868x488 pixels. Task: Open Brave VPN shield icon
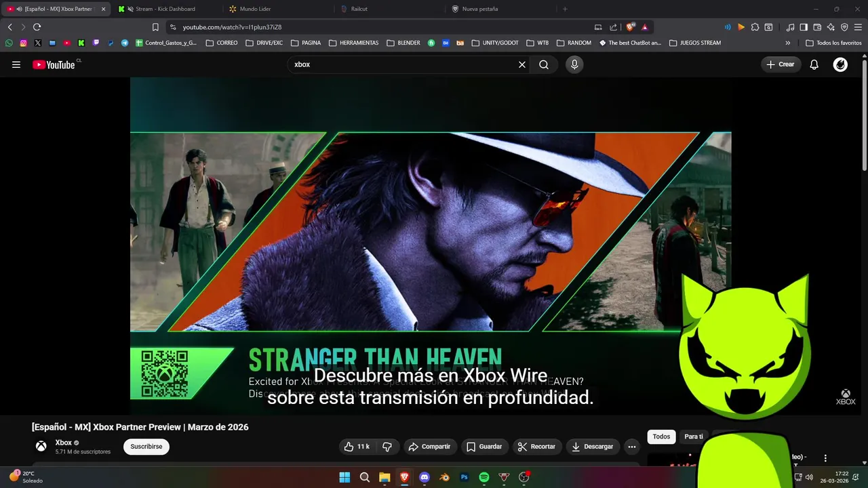tap(844, 27)
